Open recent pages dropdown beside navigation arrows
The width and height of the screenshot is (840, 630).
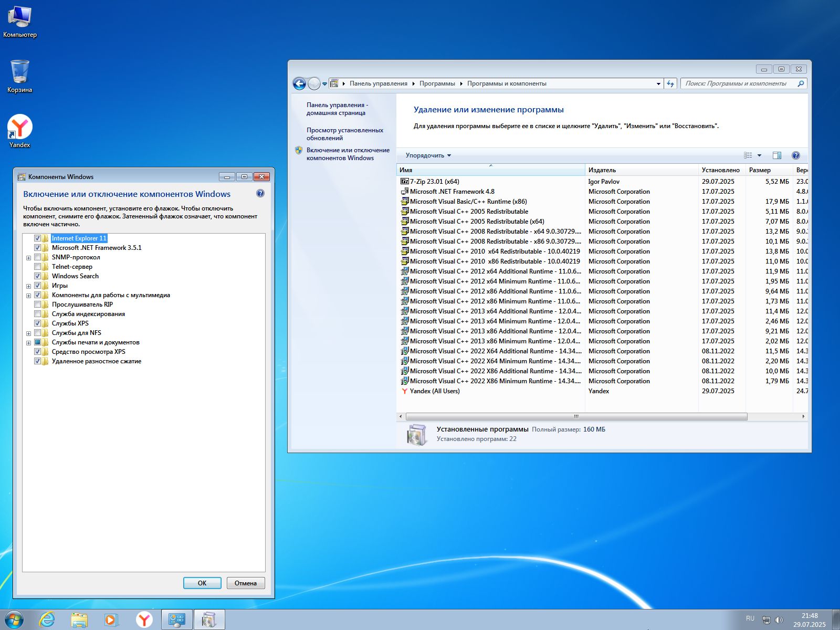tap(324, 83)
